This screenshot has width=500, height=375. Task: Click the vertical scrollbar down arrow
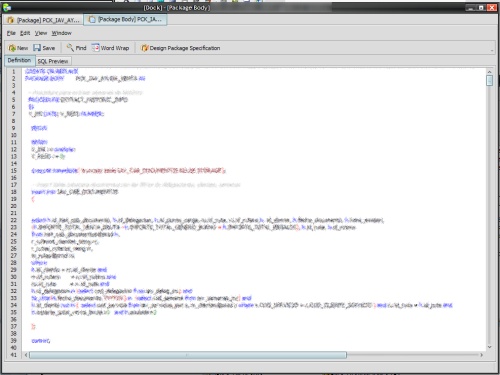(x=489, y=347)
